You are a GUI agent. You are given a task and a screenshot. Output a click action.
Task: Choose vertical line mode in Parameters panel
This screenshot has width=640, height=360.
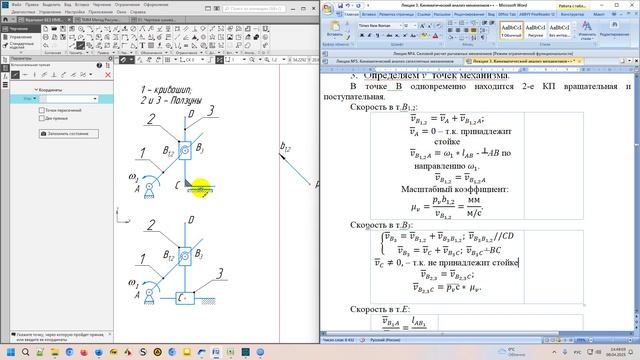tap(35, 75)
